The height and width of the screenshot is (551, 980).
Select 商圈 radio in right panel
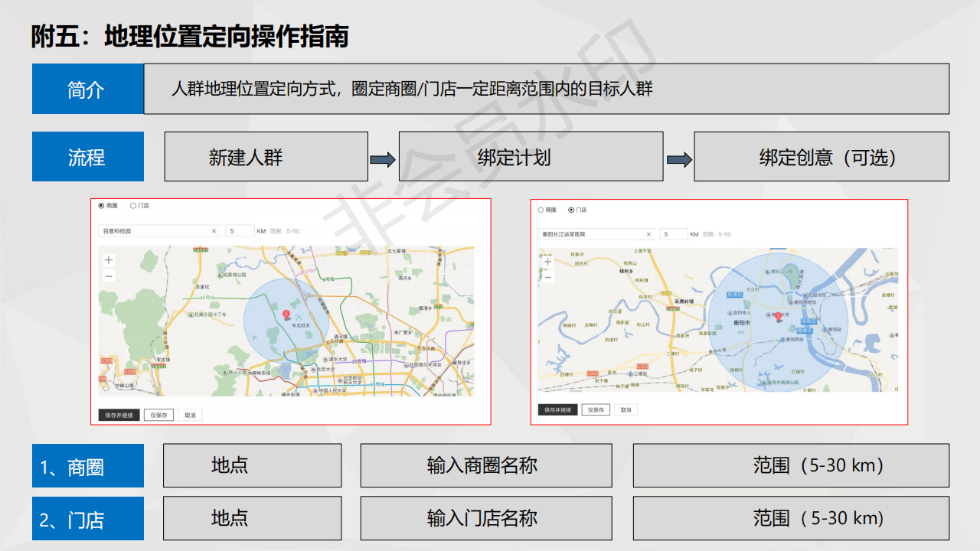click(541, 210)
